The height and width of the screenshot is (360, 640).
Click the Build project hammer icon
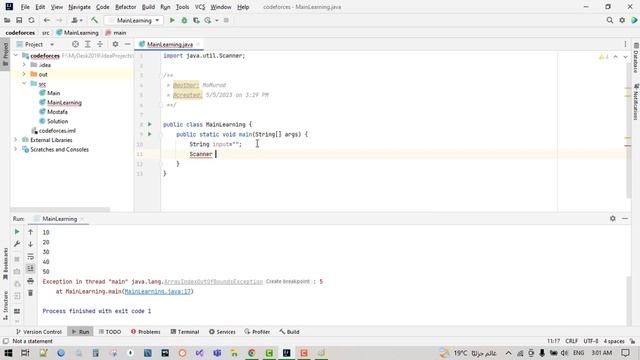click(94, 20)
